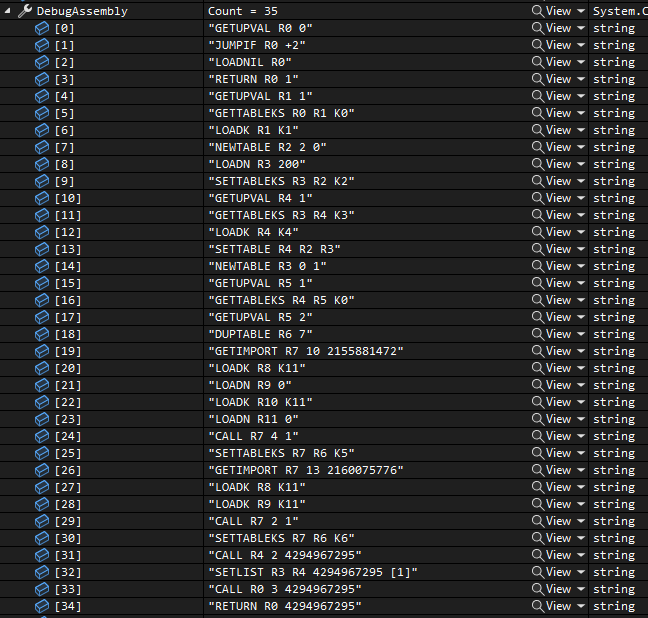The height and width of the screenshot is (618, 648).
Task: Select value "SETLIST R3 R4 4294967295 [1]"
Action: click(313, 572)
